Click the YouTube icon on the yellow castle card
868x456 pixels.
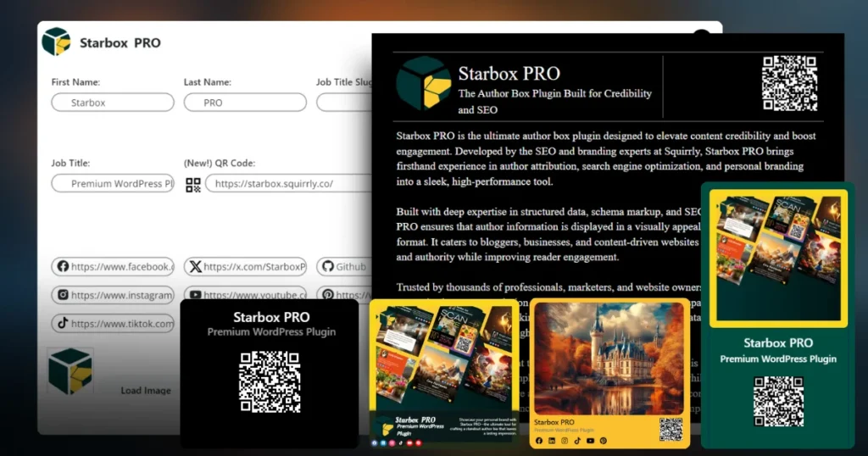pos(590,441)
